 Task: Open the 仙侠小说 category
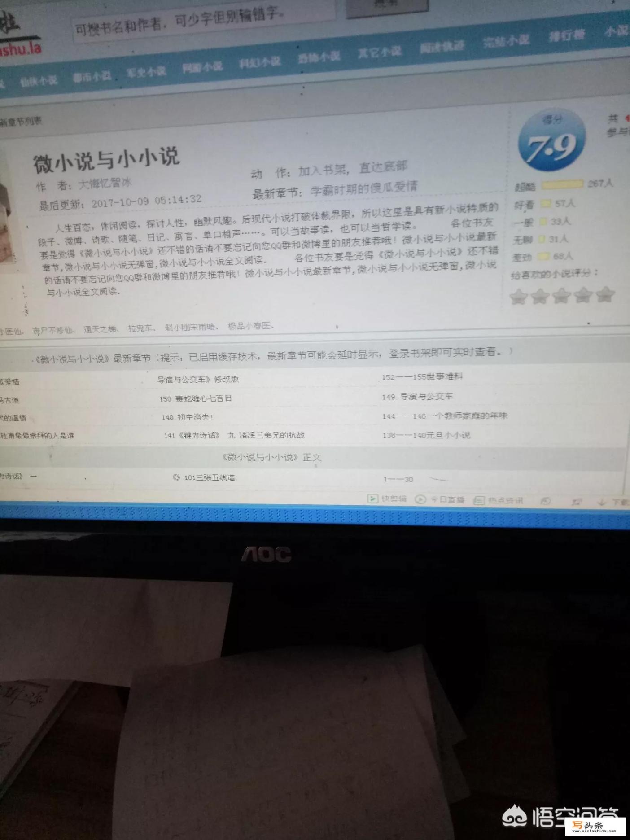tap(39, 81)
